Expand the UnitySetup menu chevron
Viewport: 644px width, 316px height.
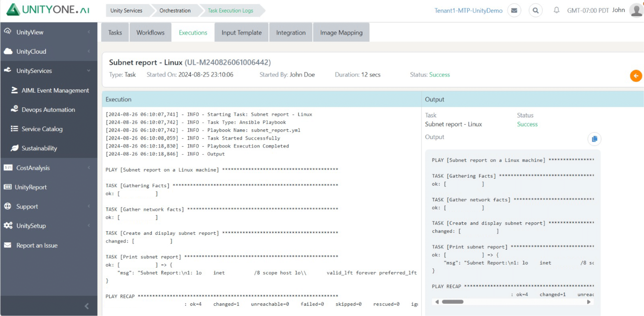[89, 226]
